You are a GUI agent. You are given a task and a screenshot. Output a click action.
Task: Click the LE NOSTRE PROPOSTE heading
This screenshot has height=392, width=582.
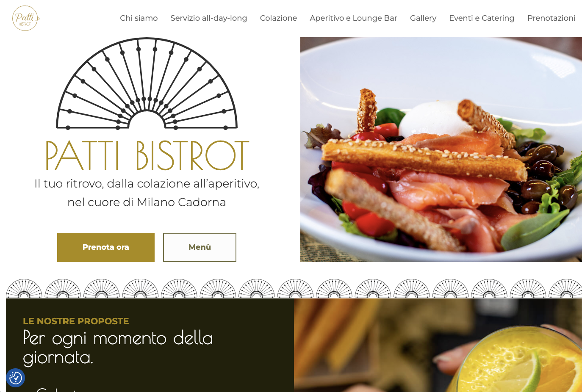click(x=76, y=321)
